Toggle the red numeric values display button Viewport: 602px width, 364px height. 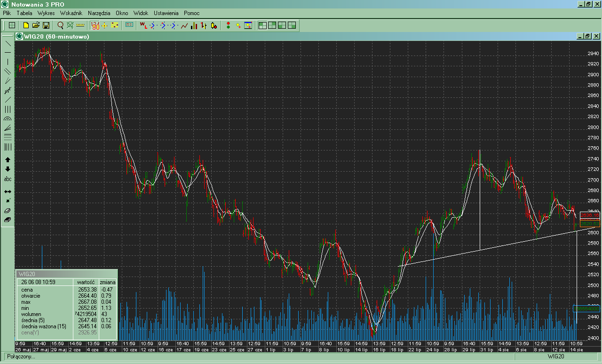[95, 25]
